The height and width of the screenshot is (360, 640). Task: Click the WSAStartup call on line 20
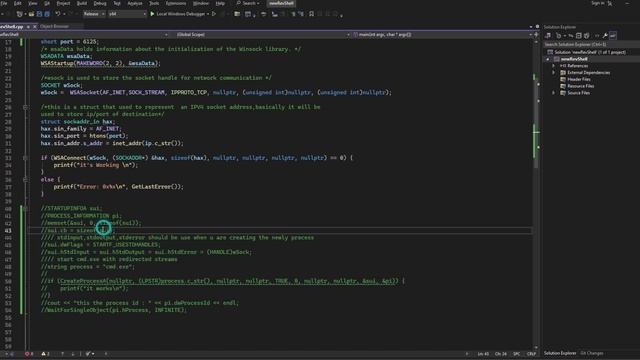[100, 64]
